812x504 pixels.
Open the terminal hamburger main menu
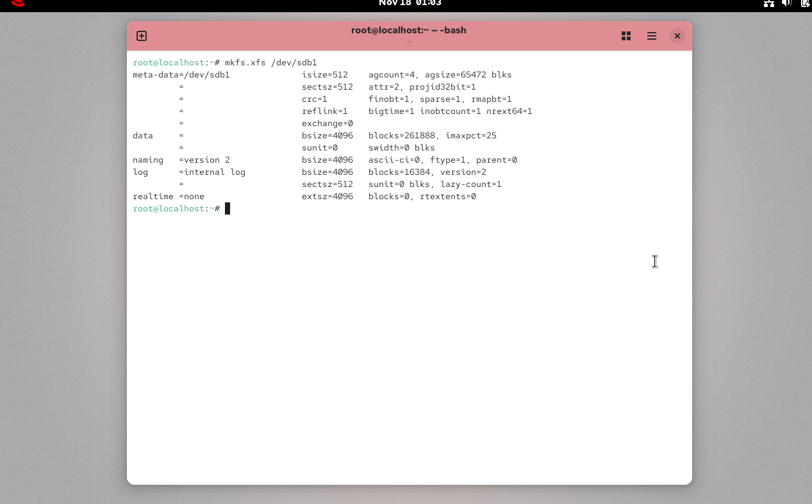(652, 36)
